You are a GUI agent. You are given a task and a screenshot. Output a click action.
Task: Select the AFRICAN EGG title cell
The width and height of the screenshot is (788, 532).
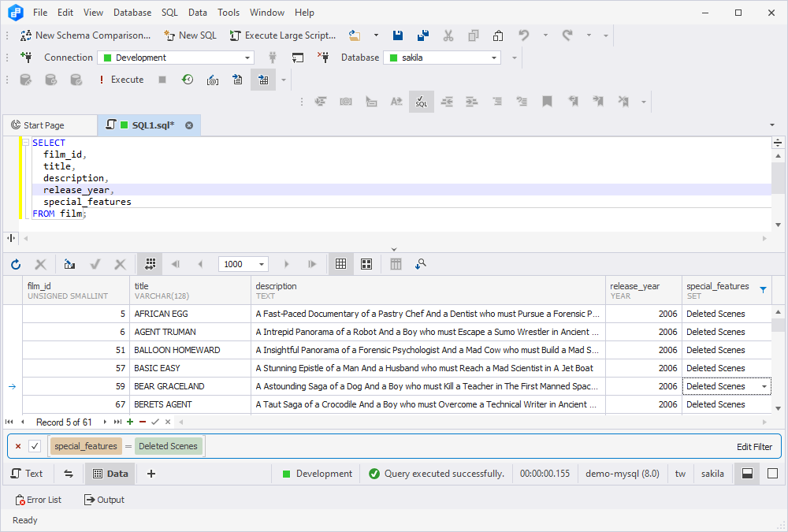(x=190, y=314)
